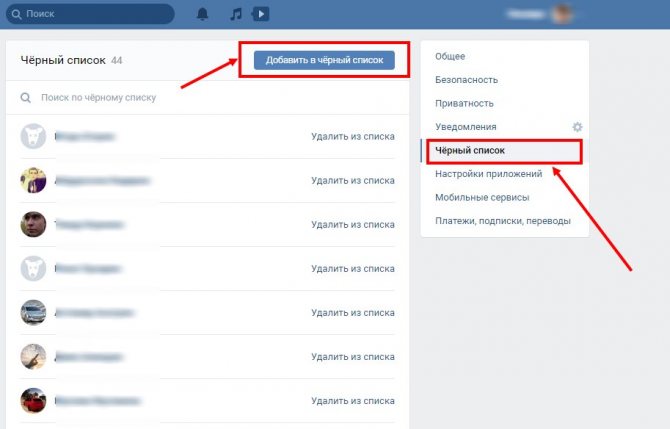Open the Общее settings section
670x429 pixels.
click(450, 56)
